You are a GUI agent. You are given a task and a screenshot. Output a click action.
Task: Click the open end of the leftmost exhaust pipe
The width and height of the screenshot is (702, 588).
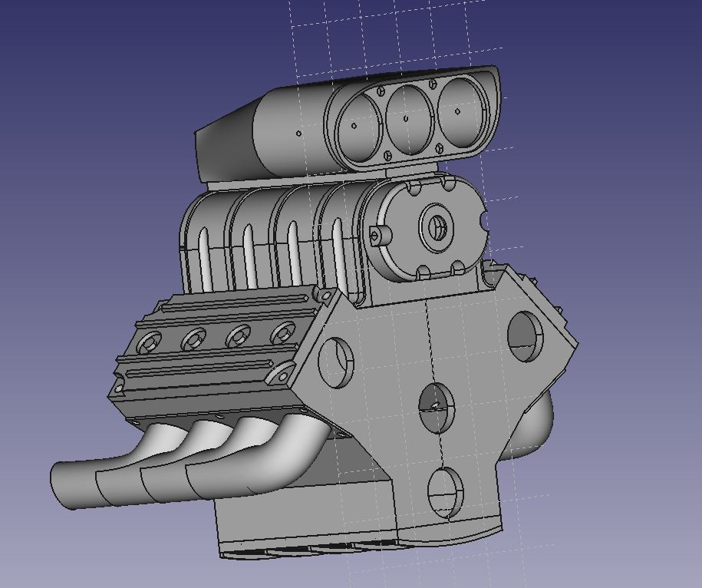pos(62,487)
